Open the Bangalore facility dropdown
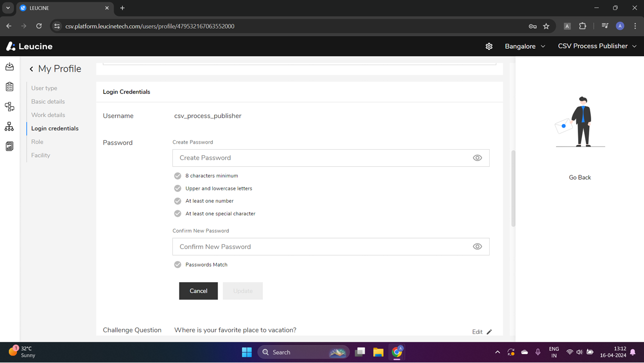The image size is (644, 363). pos(524,46)
